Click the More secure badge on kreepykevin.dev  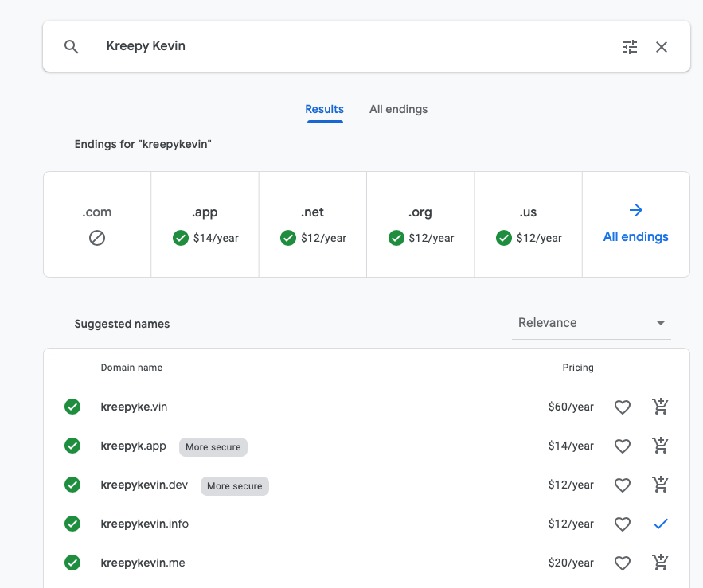point(235,486)
